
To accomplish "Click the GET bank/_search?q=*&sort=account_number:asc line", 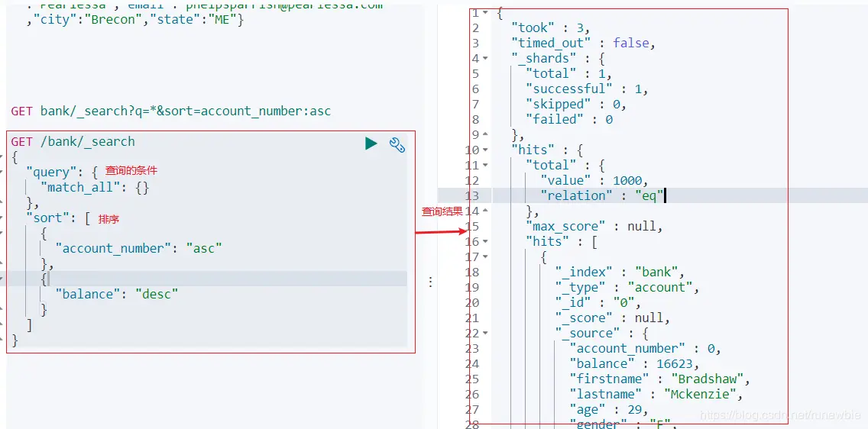I will [171, 111].
